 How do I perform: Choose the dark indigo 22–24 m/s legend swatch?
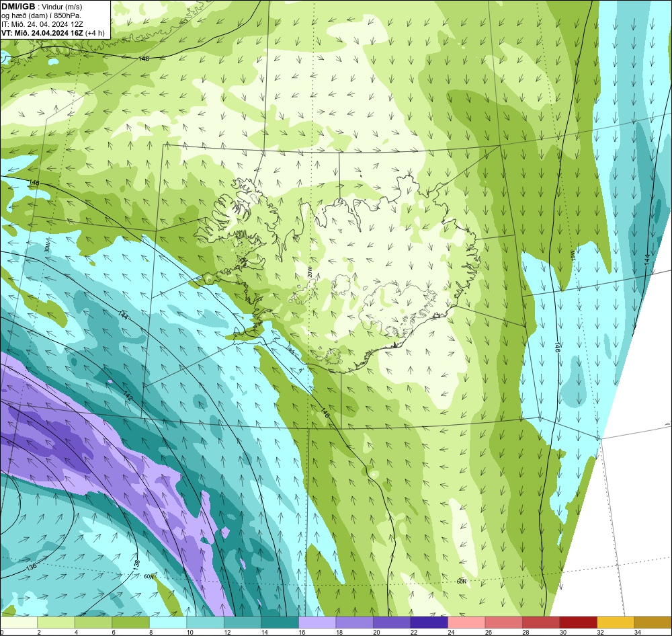coord(429,622)
